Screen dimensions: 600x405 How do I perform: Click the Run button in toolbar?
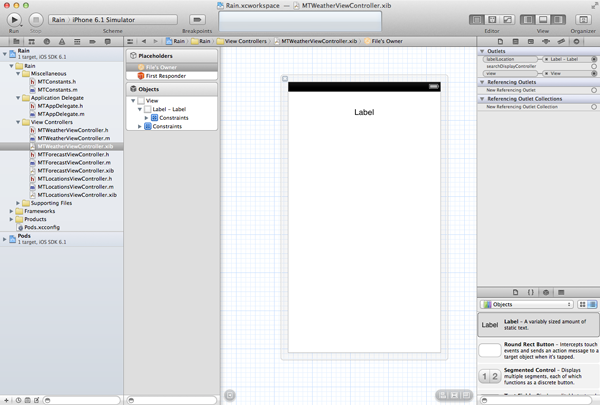[x=14, y=19]
